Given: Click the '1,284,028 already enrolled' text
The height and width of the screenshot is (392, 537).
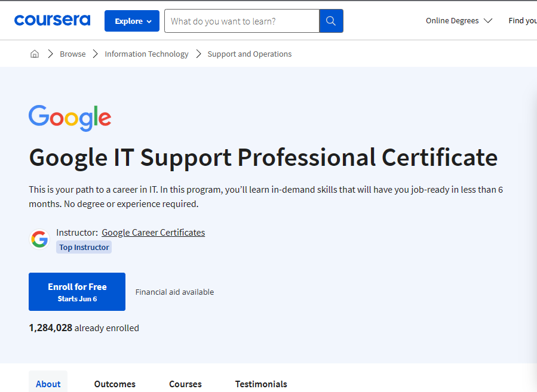Looking at the screenshot, I should (84, 328).
